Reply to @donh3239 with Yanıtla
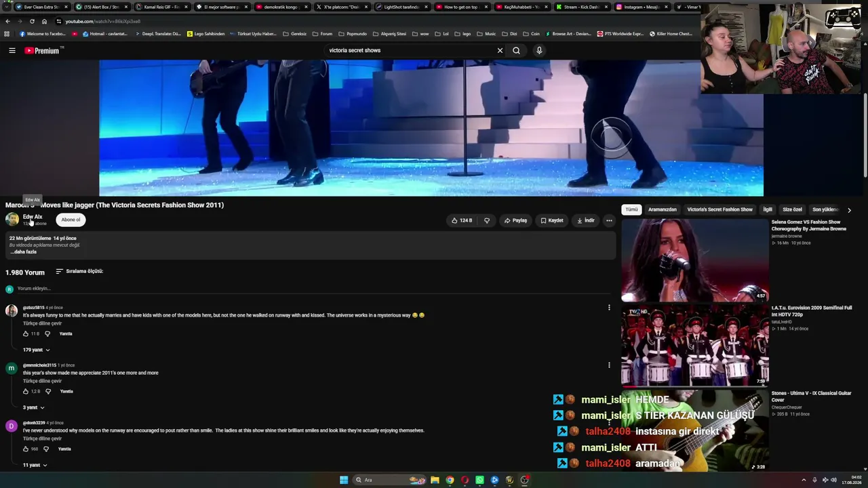 64,449
